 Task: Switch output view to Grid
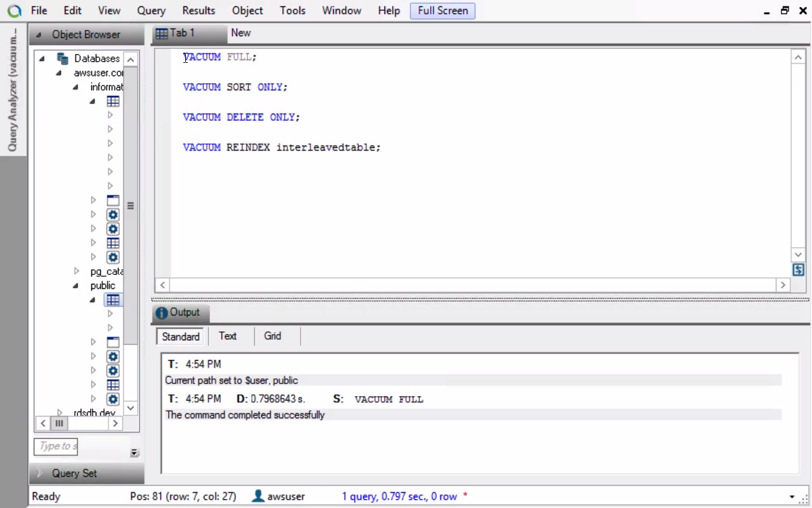pos(273,336)
